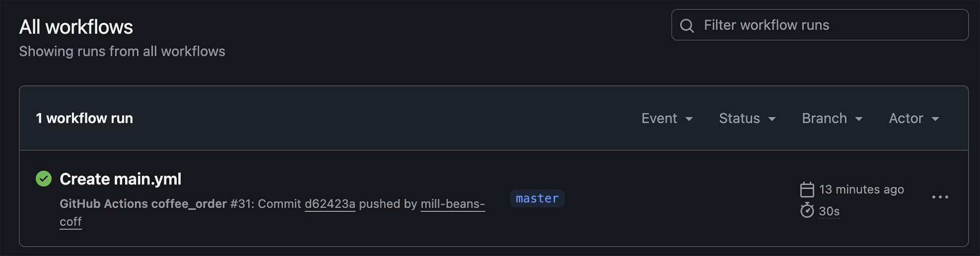Expand the Status filter dropdown
This screenshot has height=256, width=980.
tap(747, 118)
